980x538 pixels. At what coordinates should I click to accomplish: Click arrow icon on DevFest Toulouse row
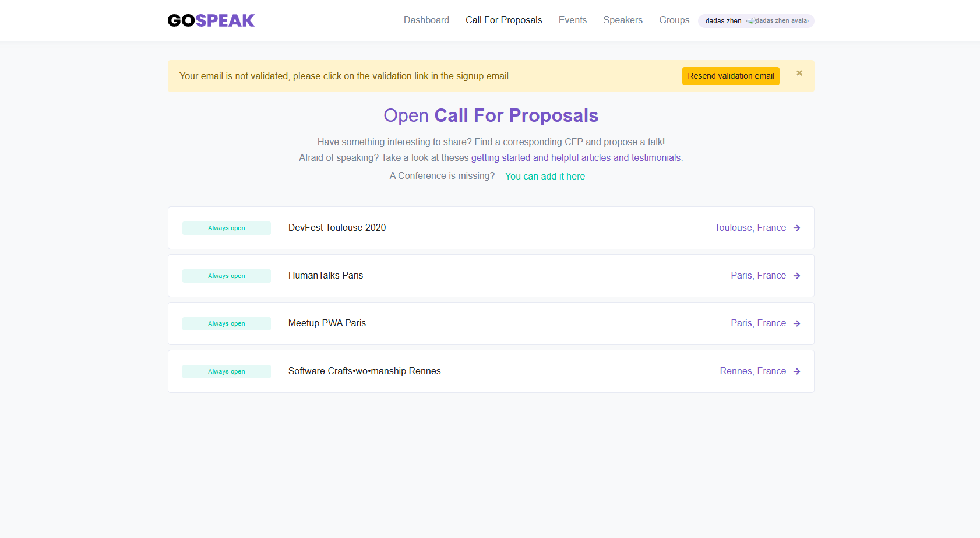796,228
